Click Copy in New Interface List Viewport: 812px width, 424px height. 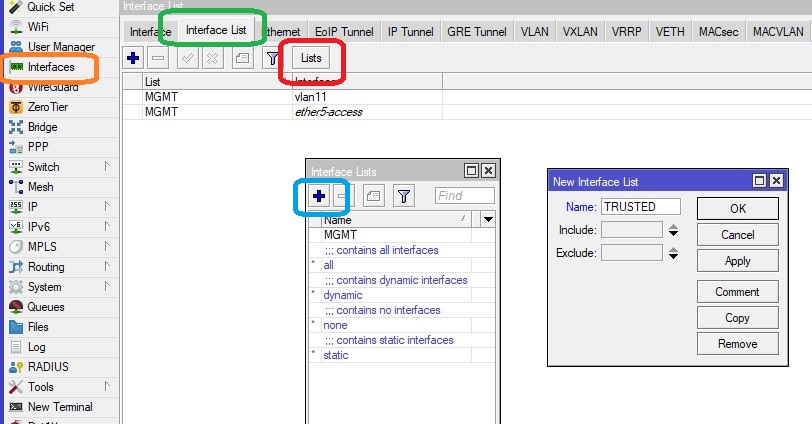737,318
